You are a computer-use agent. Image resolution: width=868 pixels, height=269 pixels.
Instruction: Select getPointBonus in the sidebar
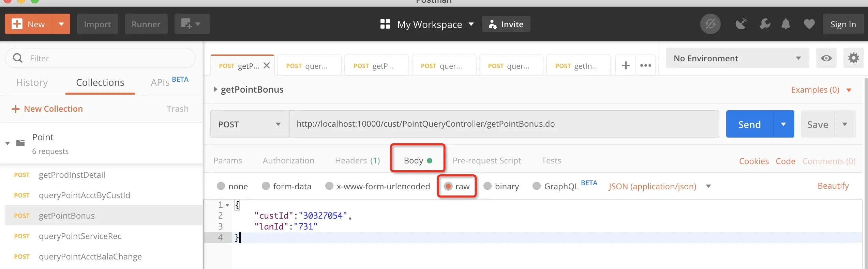[104, 216]
